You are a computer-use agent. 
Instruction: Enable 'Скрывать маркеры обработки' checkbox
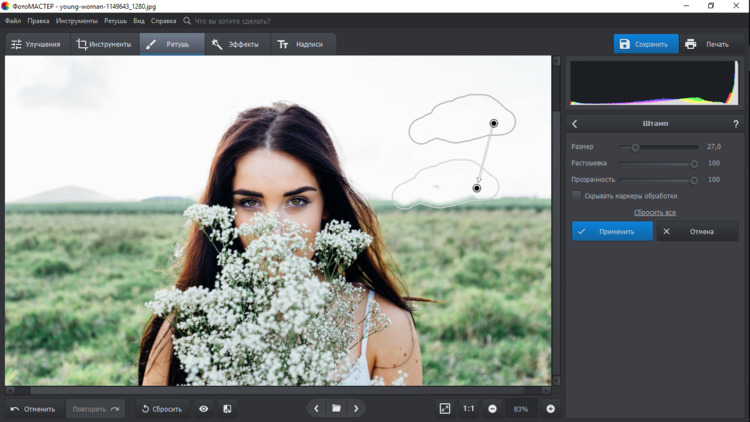[577, 196]
